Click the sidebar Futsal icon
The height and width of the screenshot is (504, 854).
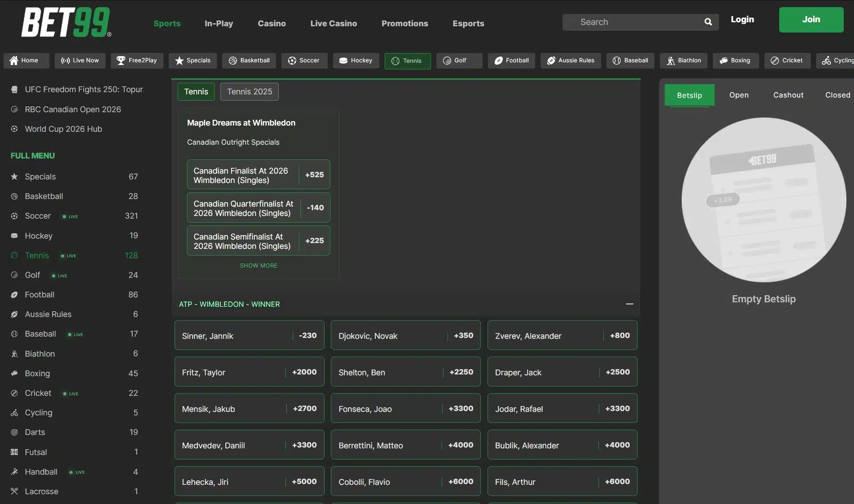coord(14,452)
